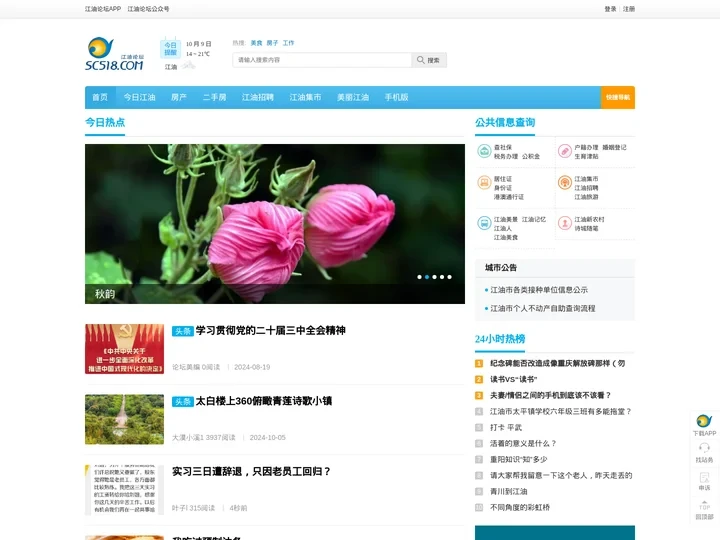The height and width of the screenshot is (540, 720).
Task: Open the 手机版 nav tab
Action: point(397,97)
